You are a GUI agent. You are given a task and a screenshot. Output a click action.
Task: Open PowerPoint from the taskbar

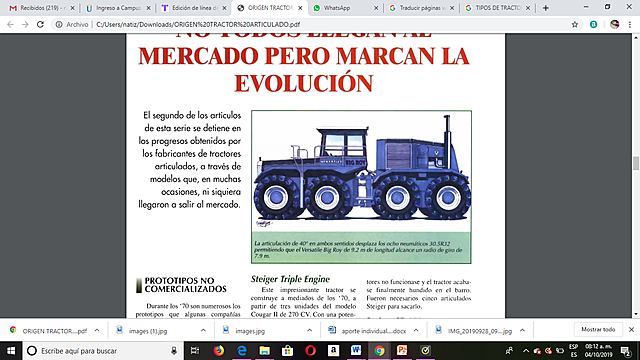(x=402, y=351)
